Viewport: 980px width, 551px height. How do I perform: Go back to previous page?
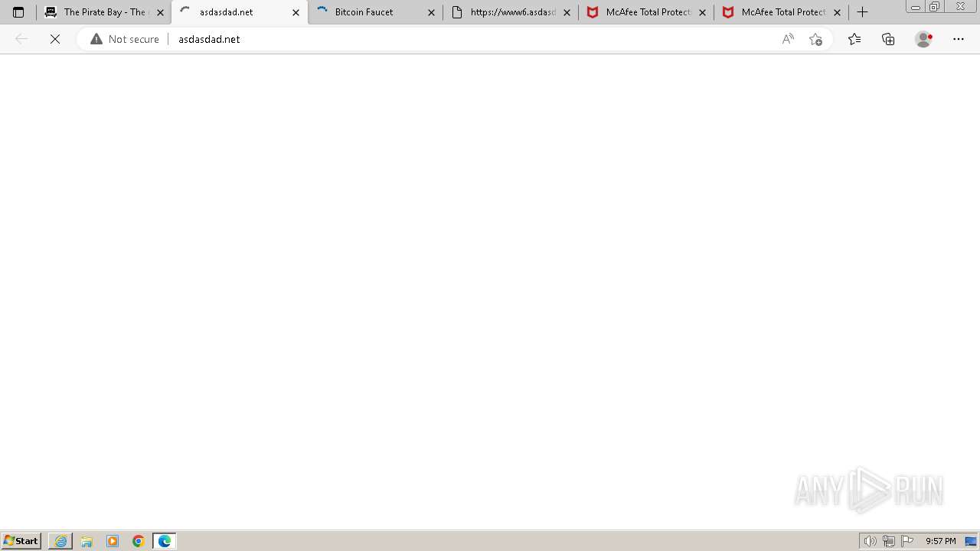tap(21, 39)
